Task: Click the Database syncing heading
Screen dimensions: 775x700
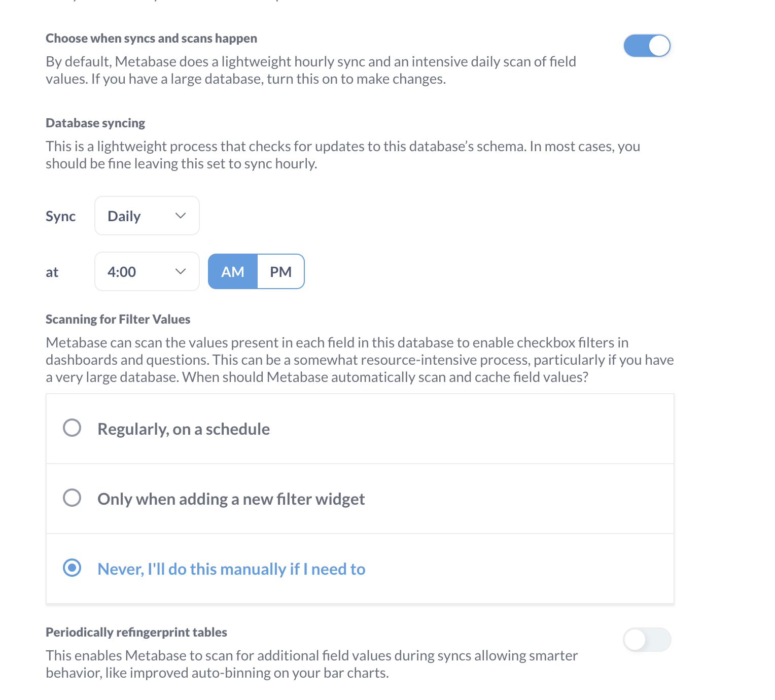Action: [95, 123]
